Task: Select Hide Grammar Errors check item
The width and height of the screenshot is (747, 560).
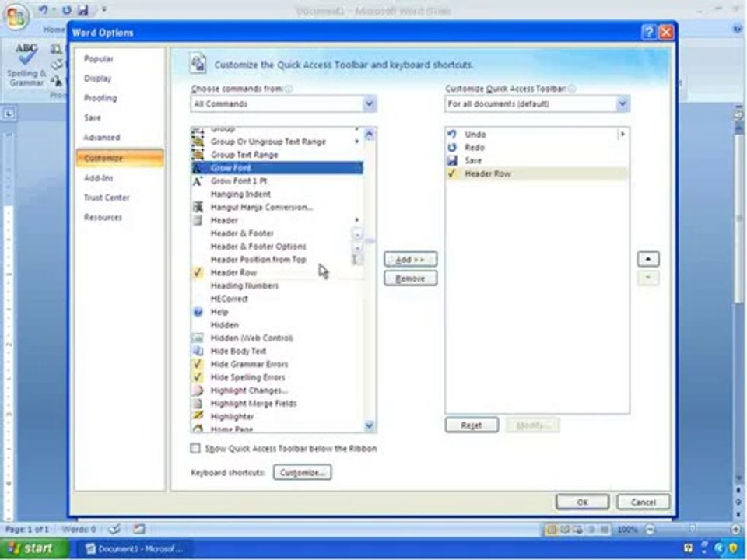Action: (277, 364)
